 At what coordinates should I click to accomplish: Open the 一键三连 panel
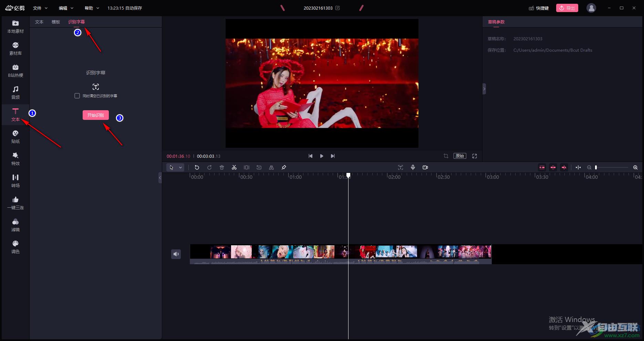(15, 203)
